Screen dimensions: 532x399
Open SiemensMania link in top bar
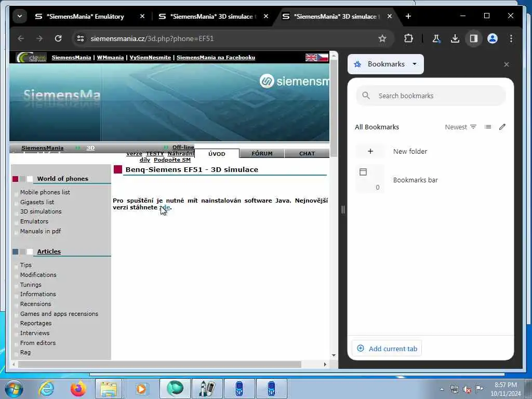click(71, 57)
